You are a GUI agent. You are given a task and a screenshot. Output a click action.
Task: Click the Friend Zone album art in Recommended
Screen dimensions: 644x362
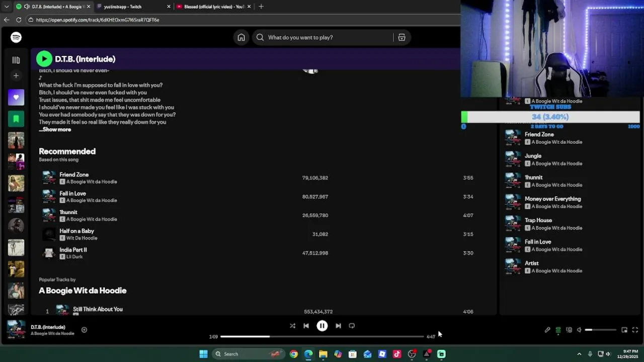coord(49,178)
